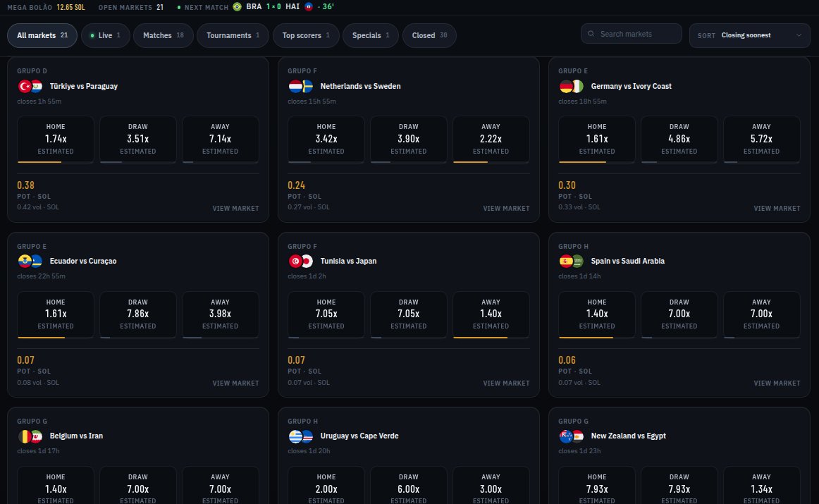
Task: Pick AWAY 1.40x on Tunisia vs Japan
Action: tap(491, 314)
